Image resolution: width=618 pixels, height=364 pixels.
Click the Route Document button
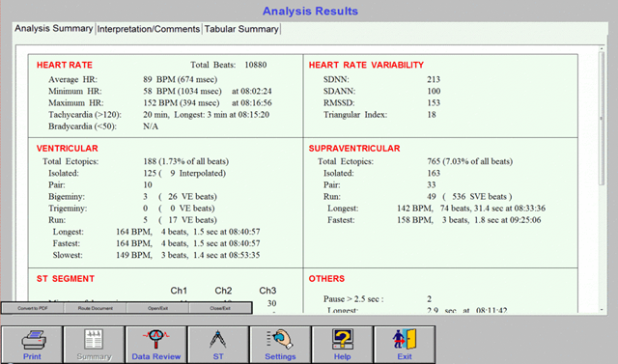click(x=96, y=308)
